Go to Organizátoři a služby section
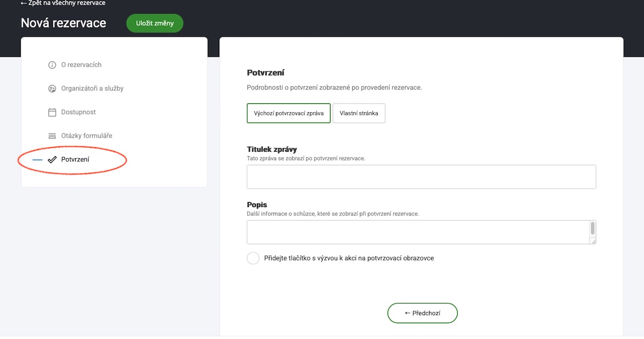 92,89
